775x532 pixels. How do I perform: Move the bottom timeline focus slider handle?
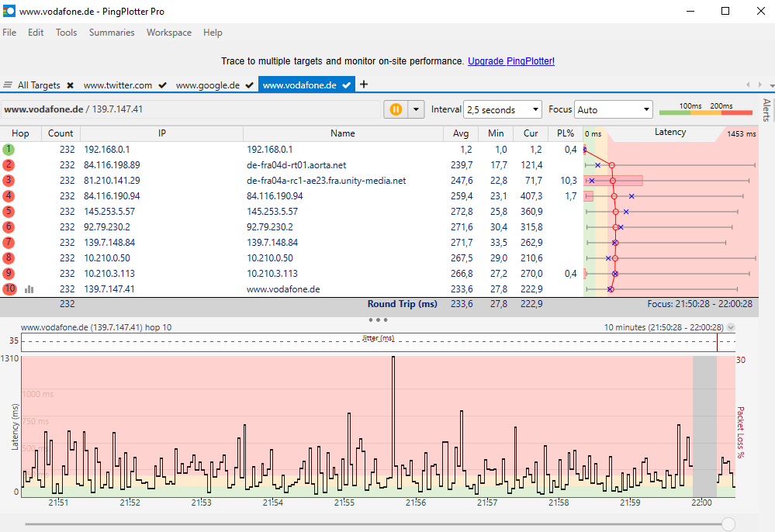728,524
